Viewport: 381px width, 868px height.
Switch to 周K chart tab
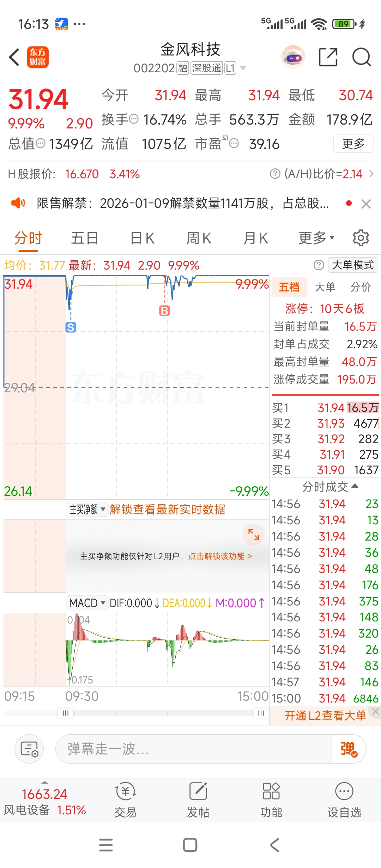199,238
